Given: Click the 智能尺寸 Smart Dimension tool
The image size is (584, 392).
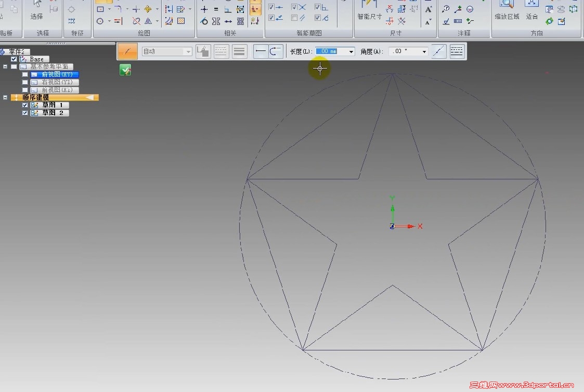Looking at the screenshot, I should [x=369, y=11].
